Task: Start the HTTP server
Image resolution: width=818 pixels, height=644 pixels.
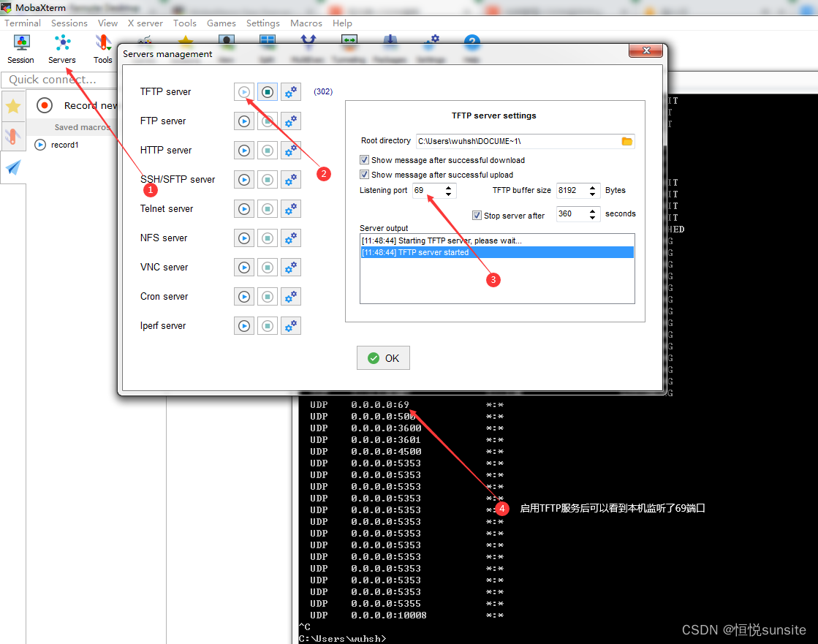Action: pos(243,151)
